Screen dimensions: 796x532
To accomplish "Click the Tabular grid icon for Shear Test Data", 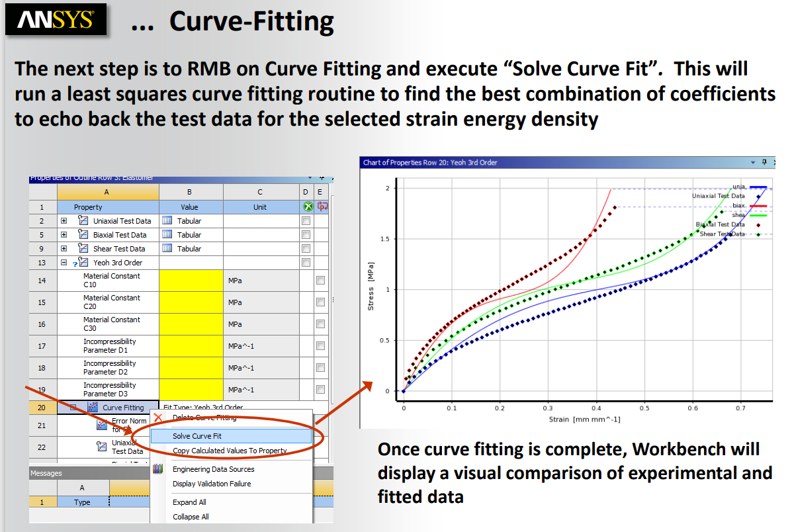I will [x=167, y=249].
